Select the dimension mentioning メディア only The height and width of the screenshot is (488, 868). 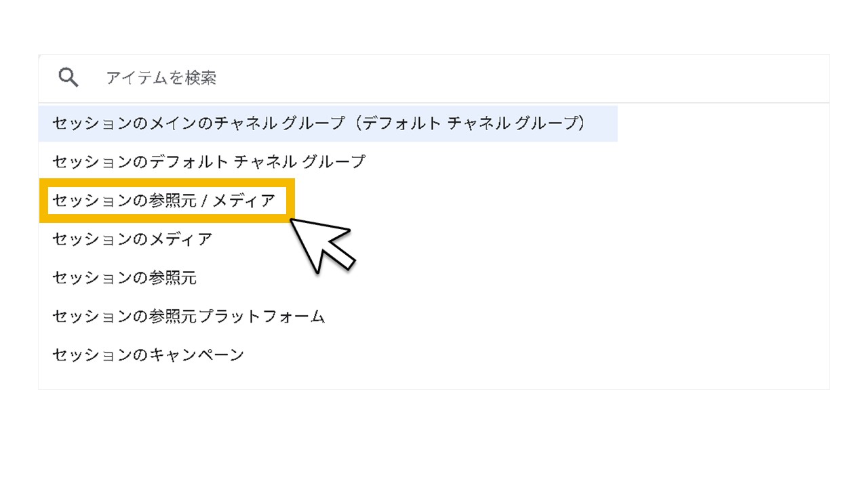(x=132, y=239)
